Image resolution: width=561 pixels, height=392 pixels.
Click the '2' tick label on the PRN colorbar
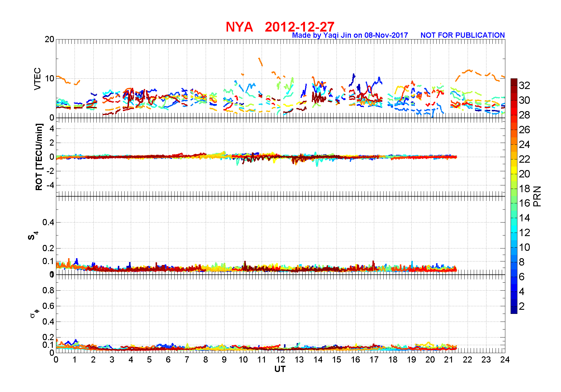[x=522, y=306]
